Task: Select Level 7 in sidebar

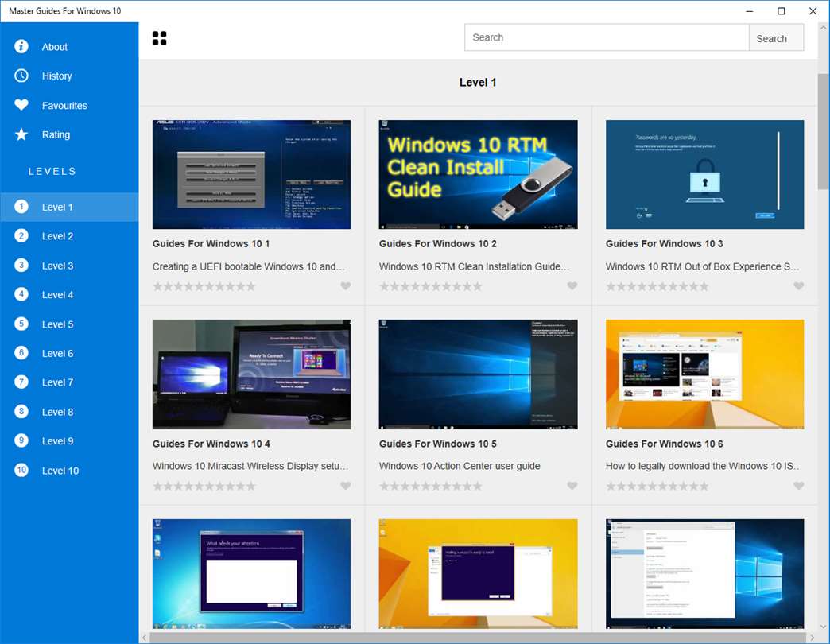Action: tap(69, 382)
